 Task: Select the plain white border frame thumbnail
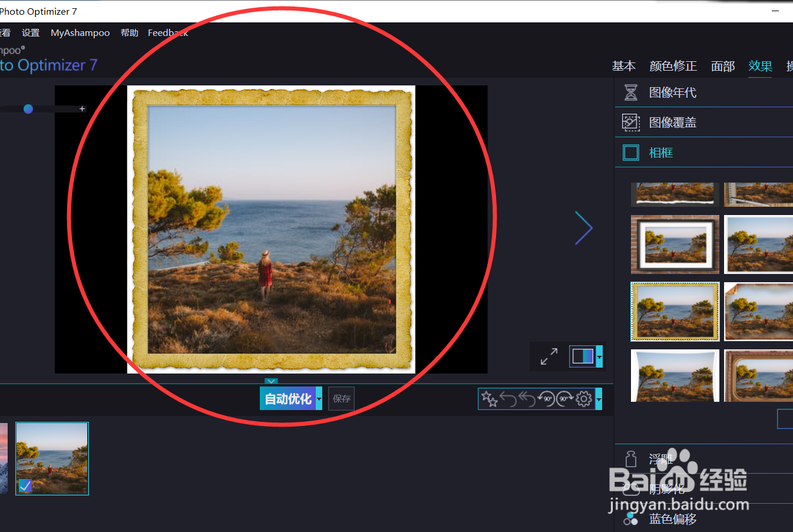759,244
